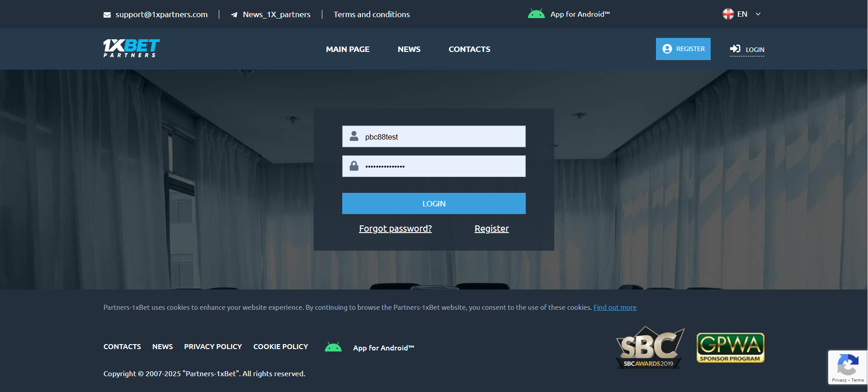Open the EN language dropdown
Viewport: 868px width, 392px height.
point(742,14)
